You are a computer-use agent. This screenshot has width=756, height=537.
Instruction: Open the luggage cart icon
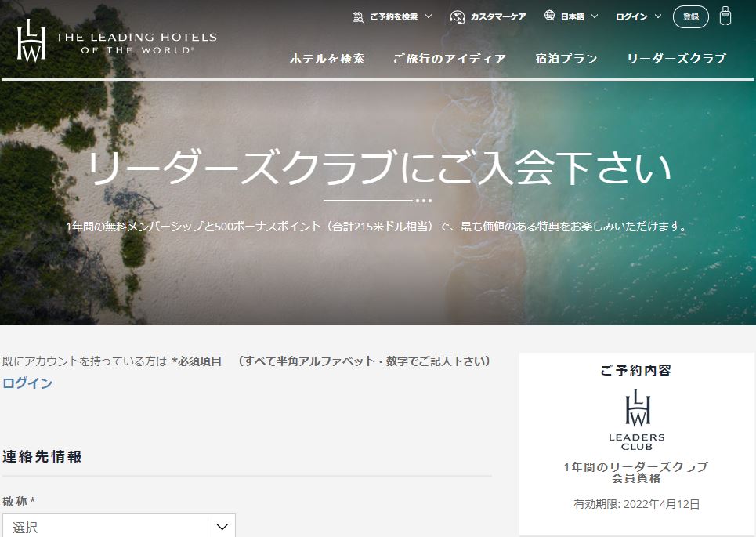pyautogui.click(x=725, y=16)
